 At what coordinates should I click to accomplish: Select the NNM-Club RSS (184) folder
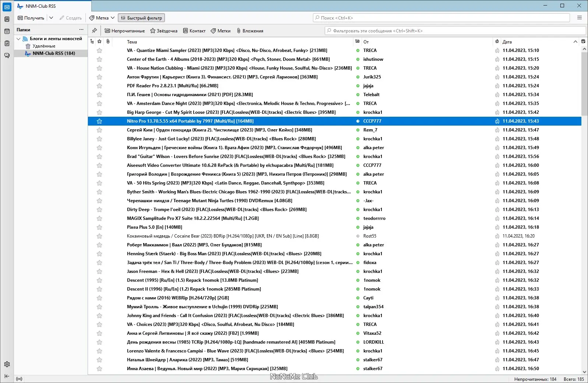point(51,53)
